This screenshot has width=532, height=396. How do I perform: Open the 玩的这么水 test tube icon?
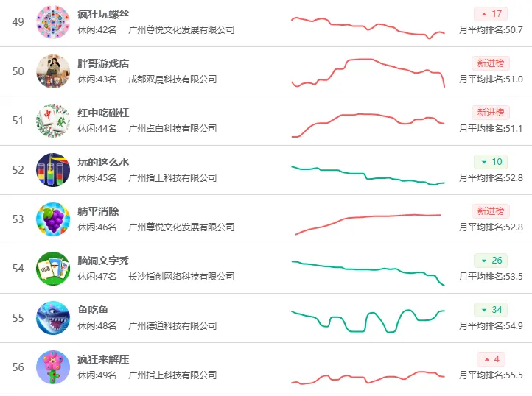53,170
